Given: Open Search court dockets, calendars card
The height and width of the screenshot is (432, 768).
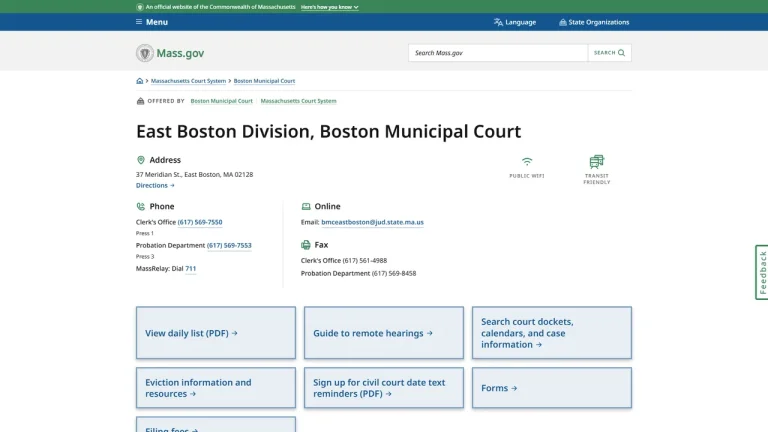Looking at the screenshot, I should click(552, 333).
